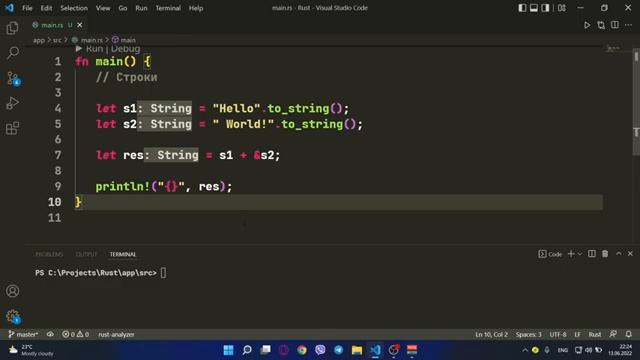This screenshot has width=640, height=360.
Task: Toggle the bottom panel layout icon
Action: [533, 8]
